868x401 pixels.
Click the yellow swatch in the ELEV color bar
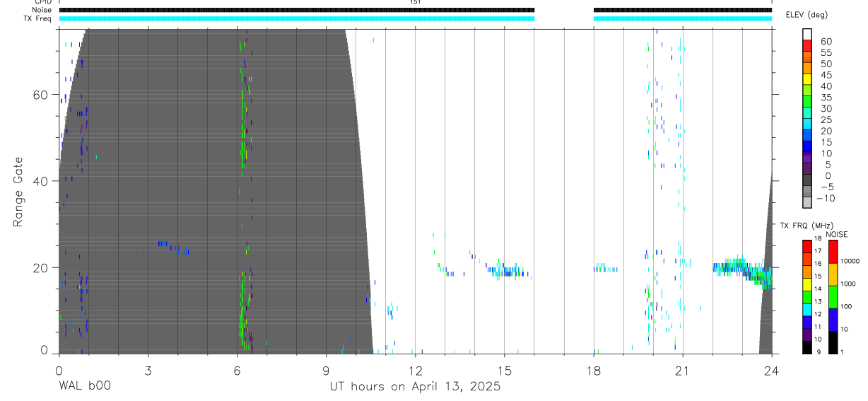pyautogui.click(x=807, y=79)
